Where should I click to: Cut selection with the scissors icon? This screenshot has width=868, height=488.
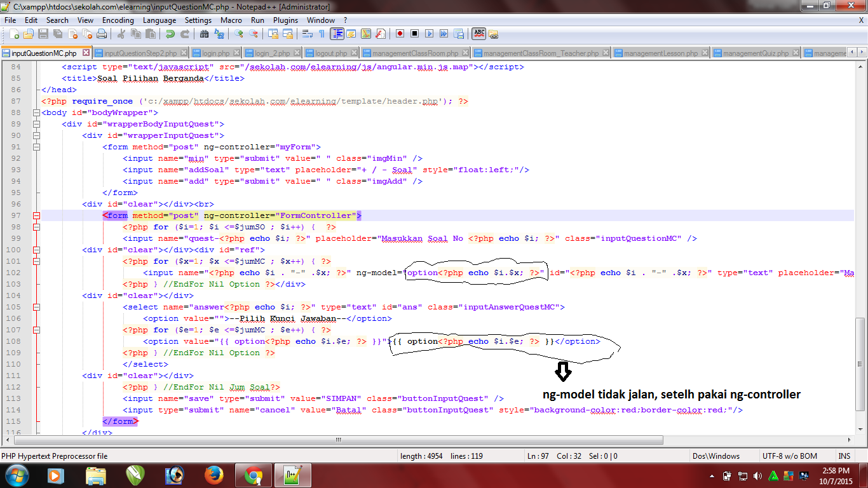[120, 34]
